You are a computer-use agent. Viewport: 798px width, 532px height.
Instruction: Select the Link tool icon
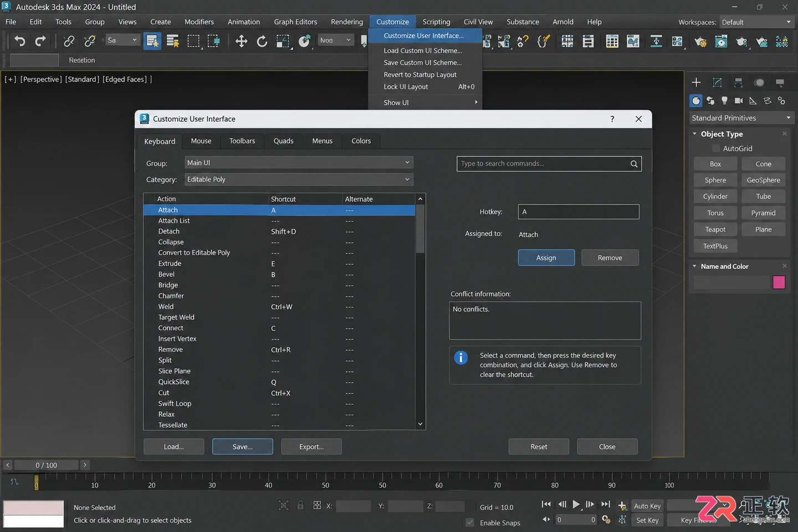(x=69, y=41)
